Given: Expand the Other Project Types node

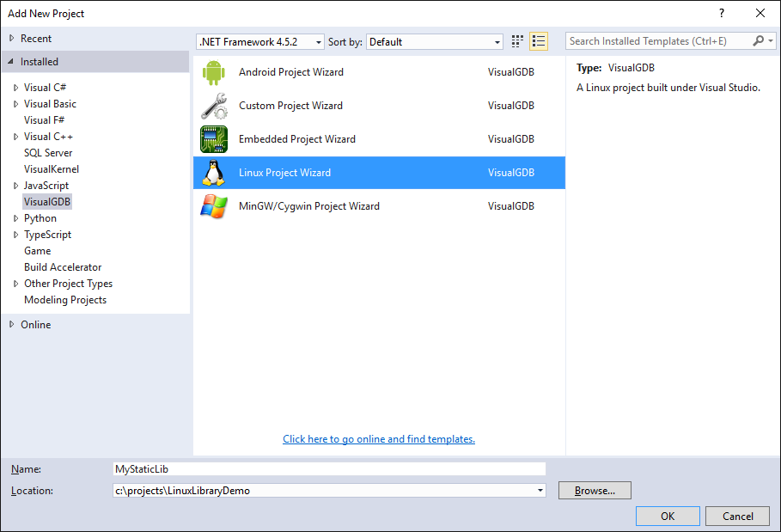Looking at the screenshot, I should click(16, 284).
